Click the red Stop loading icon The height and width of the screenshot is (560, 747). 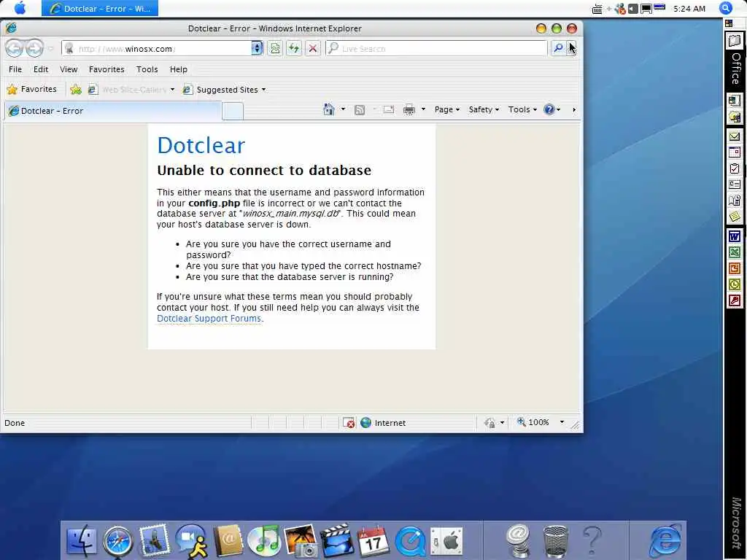click(x=312, y=48)
